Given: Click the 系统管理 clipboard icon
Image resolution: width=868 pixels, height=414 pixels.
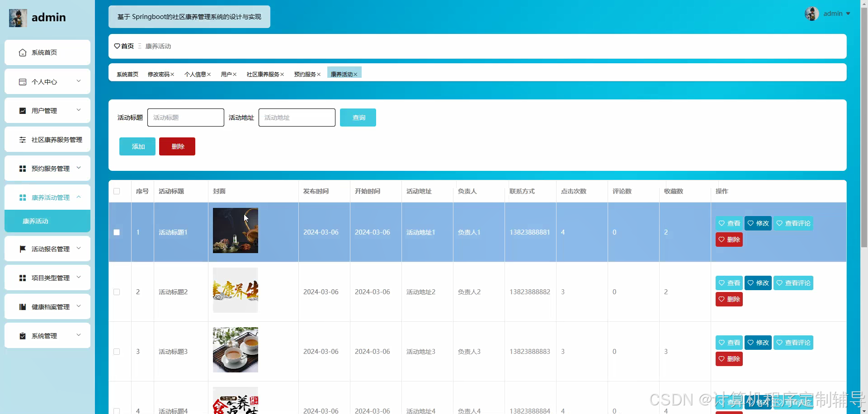Looking at the screenshot, I should (23, 336).
